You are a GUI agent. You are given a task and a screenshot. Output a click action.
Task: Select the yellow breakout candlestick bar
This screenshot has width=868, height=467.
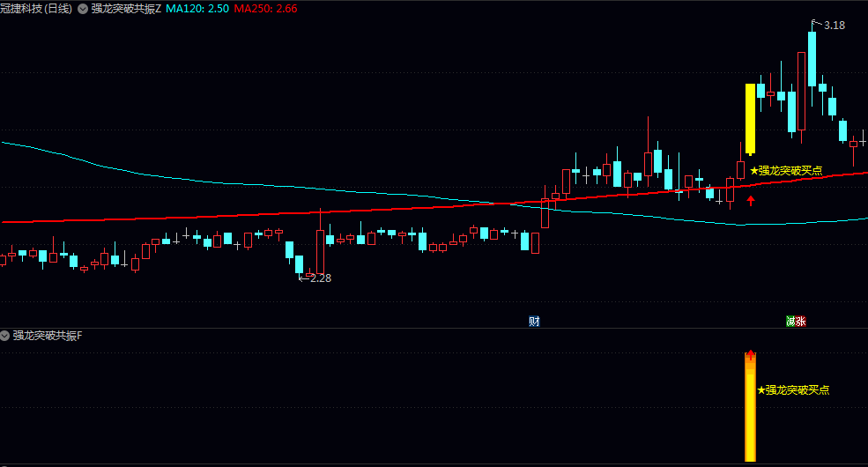coord(750,119)
